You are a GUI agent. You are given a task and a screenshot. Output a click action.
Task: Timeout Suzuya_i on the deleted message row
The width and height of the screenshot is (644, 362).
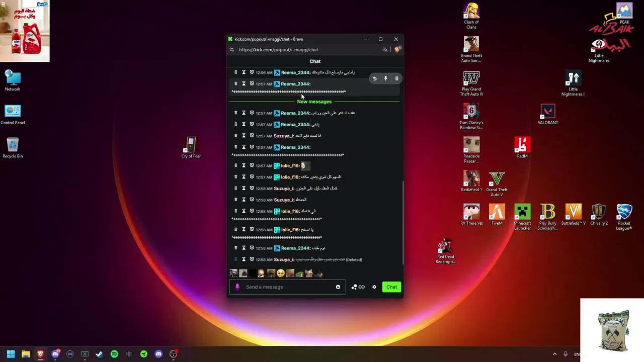tap(244, 259)
